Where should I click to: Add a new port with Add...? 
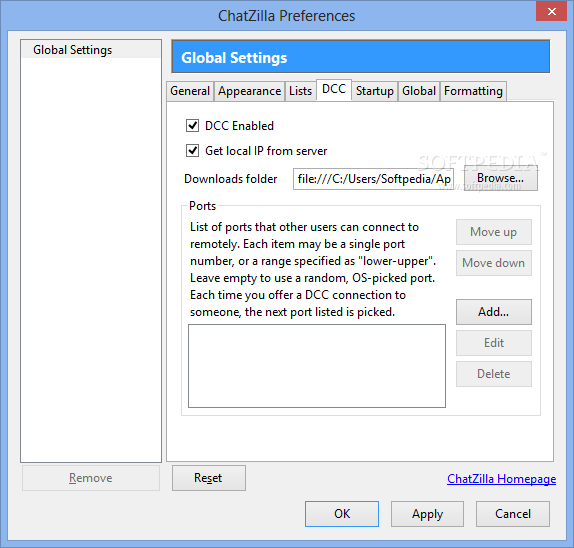(x=493, y=312)
